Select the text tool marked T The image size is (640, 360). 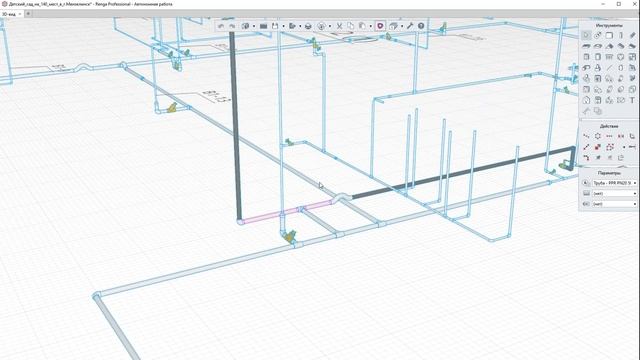(x=632, y=100)
